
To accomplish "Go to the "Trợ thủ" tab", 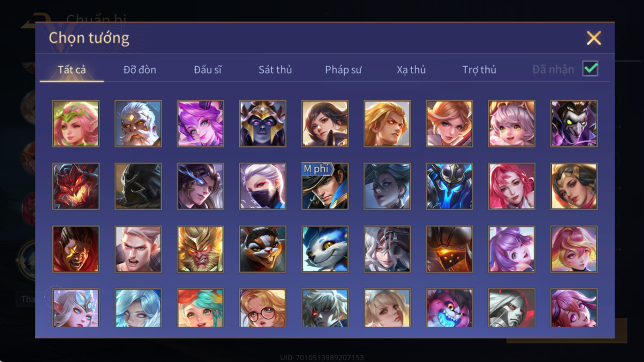I will click(479, 70).
